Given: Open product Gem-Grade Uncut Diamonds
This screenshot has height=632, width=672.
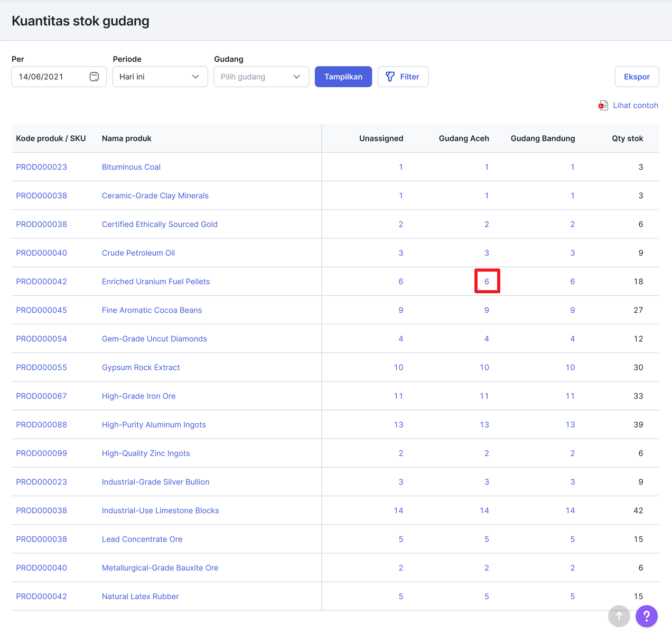Looking at the screenshot, I should (154, 339).
